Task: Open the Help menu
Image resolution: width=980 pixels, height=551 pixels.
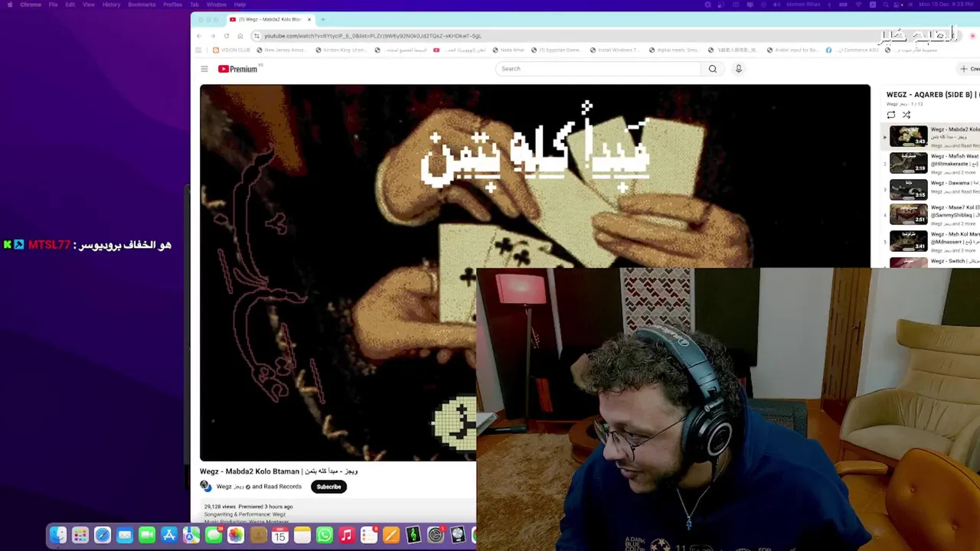Action: coord(240,5)
